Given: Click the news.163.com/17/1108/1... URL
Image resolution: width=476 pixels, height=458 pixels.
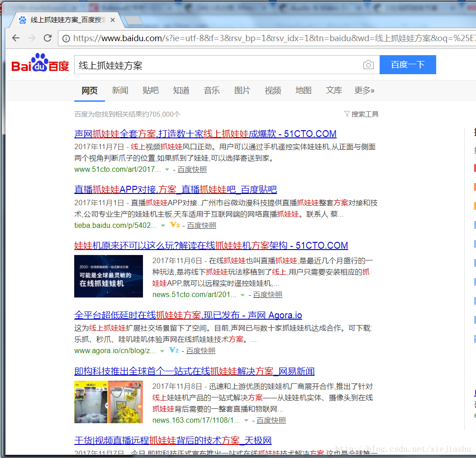Looking at the screenshot, I should pos(196,420).
